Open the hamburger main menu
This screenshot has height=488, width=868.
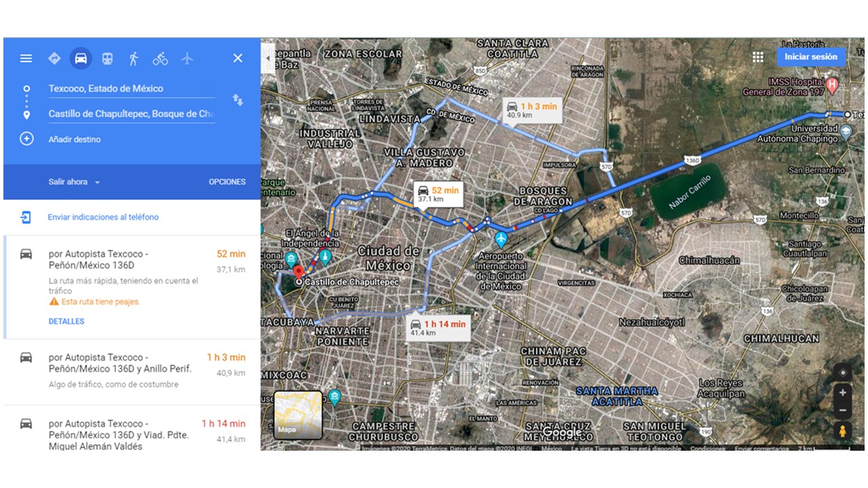(26, 58)
